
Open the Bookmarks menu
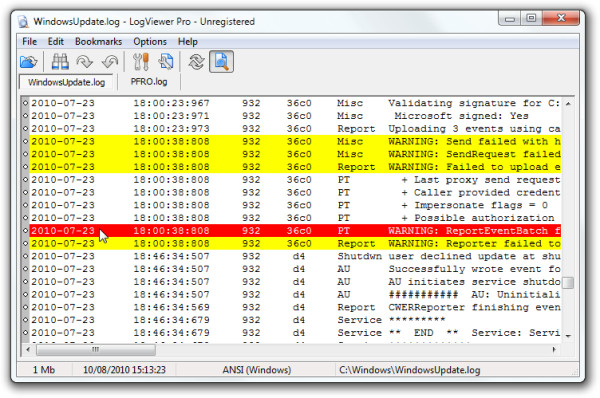click(98, 41)
